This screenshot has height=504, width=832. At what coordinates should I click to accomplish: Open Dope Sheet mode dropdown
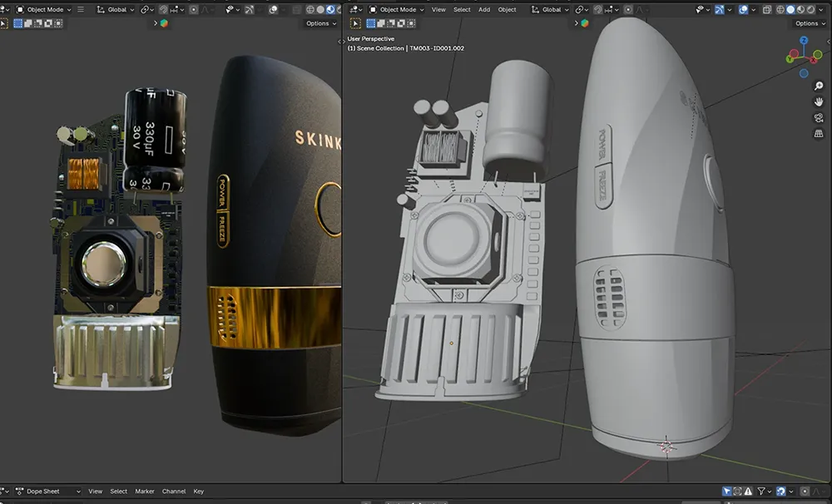[47, 492]
